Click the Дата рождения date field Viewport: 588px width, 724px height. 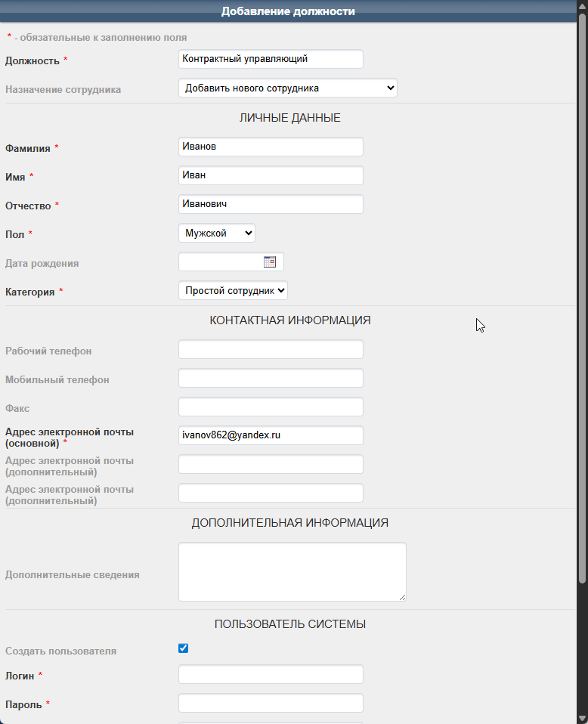coord(221,262)
